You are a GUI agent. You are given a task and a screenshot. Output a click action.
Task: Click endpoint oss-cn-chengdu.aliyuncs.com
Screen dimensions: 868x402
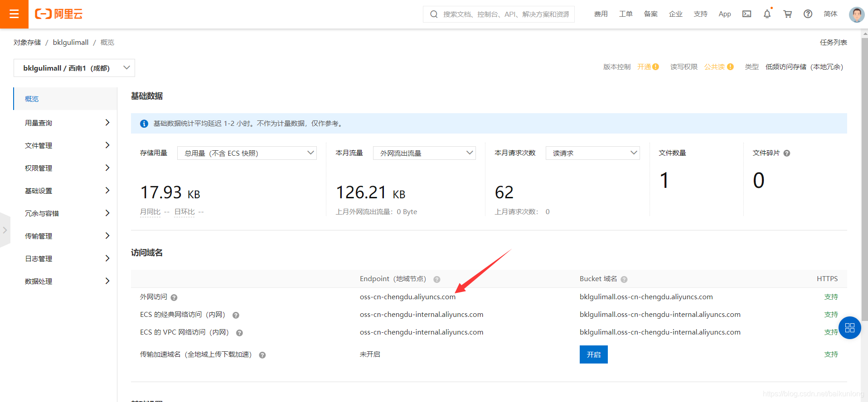tap(407, 297)
